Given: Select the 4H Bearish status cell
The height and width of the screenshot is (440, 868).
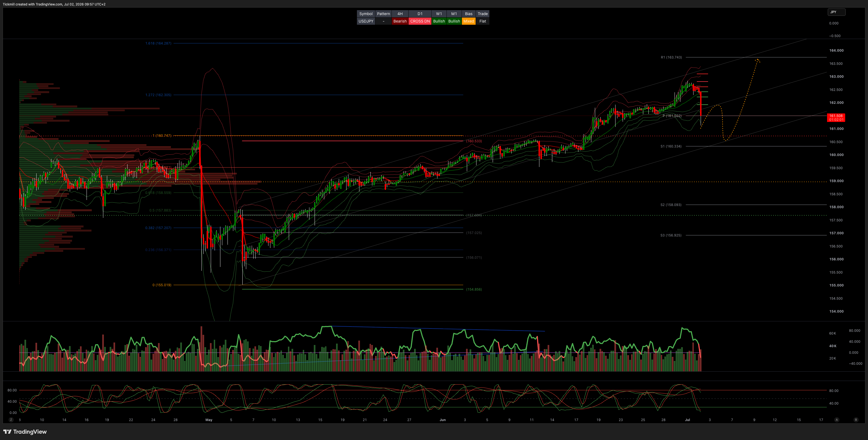Looking at the screenshot, I should pyautogui.click(x=400, y=21).
